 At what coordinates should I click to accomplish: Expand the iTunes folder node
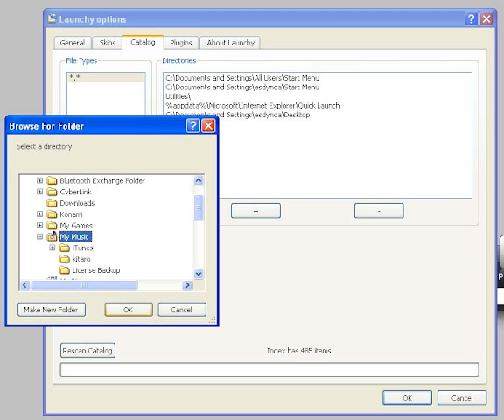pos(52,248)
